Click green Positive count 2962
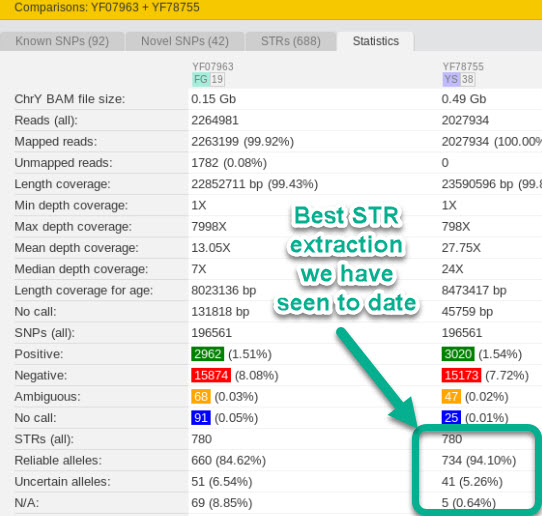The width and height of the screenshot is (542, 516). [207, 354]
